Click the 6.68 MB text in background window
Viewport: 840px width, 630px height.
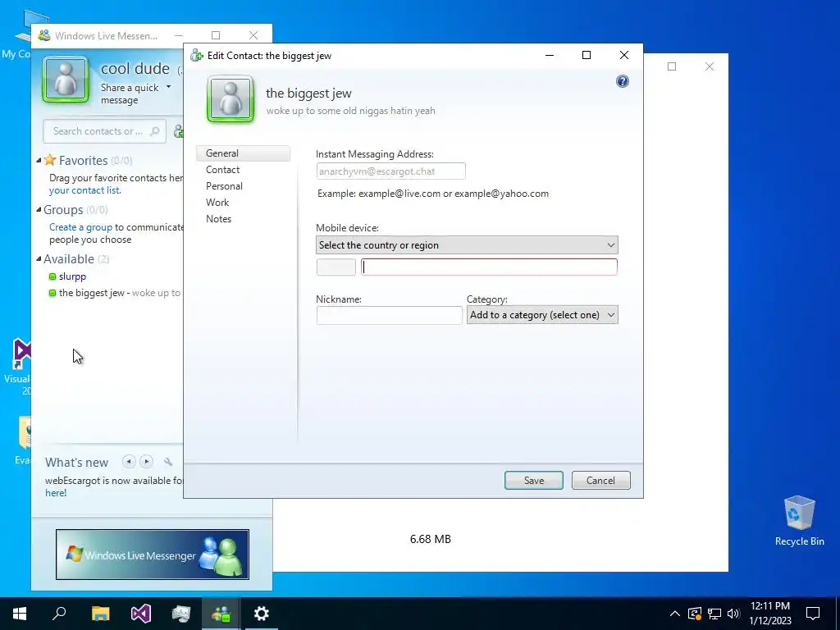point(430,539)
